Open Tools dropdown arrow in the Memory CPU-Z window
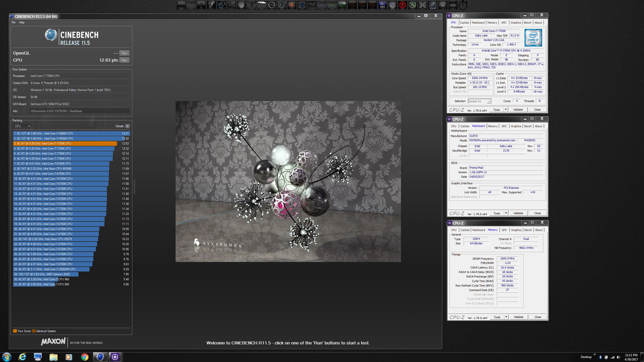 (x=506, y=317)
